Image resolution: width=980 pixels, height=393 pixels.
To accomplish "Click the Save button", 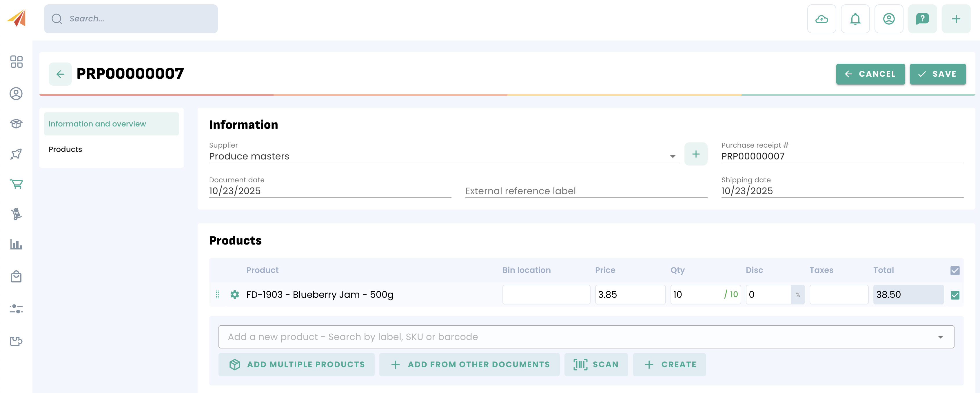I will (937, 74).
